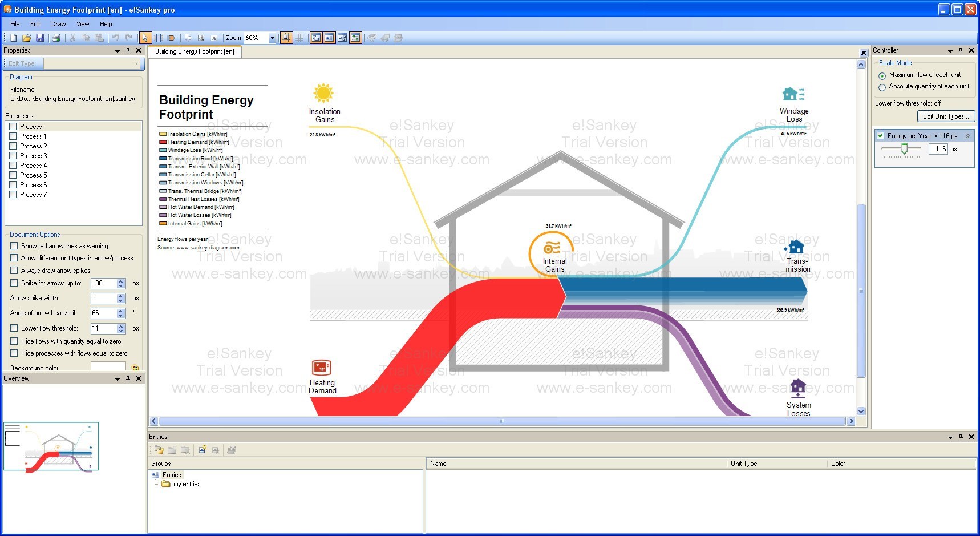Screen dimensions: 980x536
Task: Save diagram using the floppy disk icon
Action: click(x=40, y=38)
